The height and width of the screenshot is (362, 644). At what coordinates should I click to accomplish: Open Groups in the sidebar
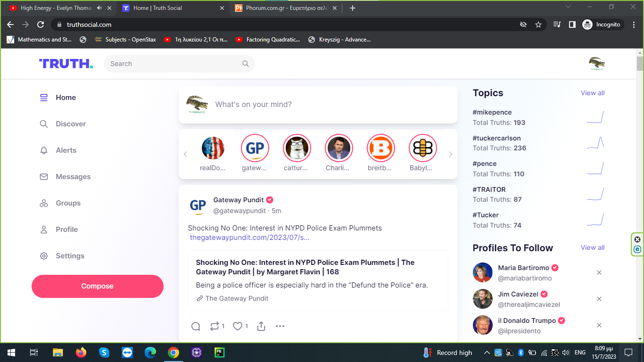pos(60,203)
